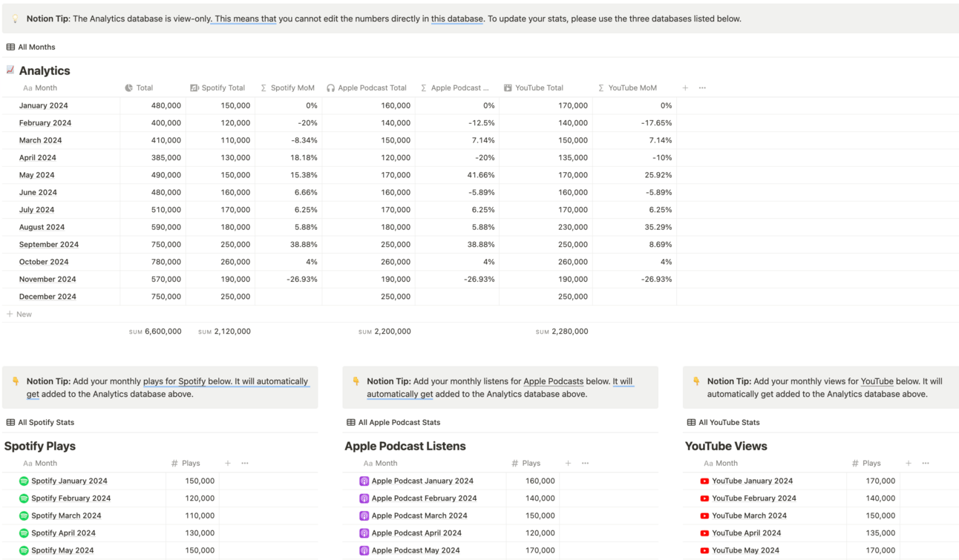
Task: Open the Spotify Plays database title
Action: tap(40, 446)
